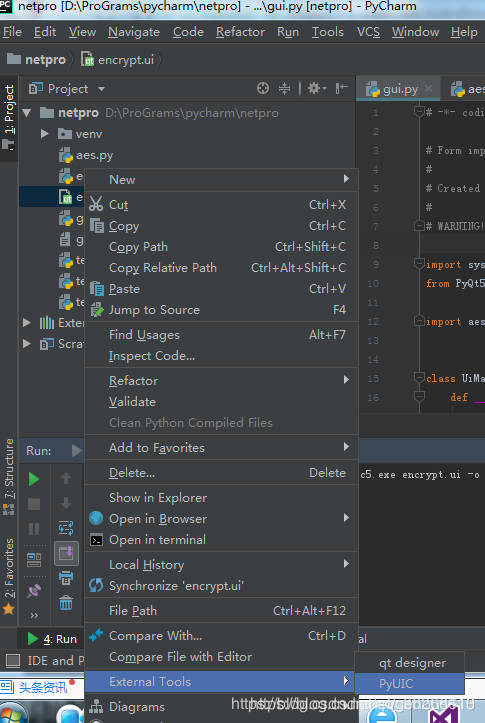Clear console output with trash icon
Screen dimensions: 485x723
[66, 602]
